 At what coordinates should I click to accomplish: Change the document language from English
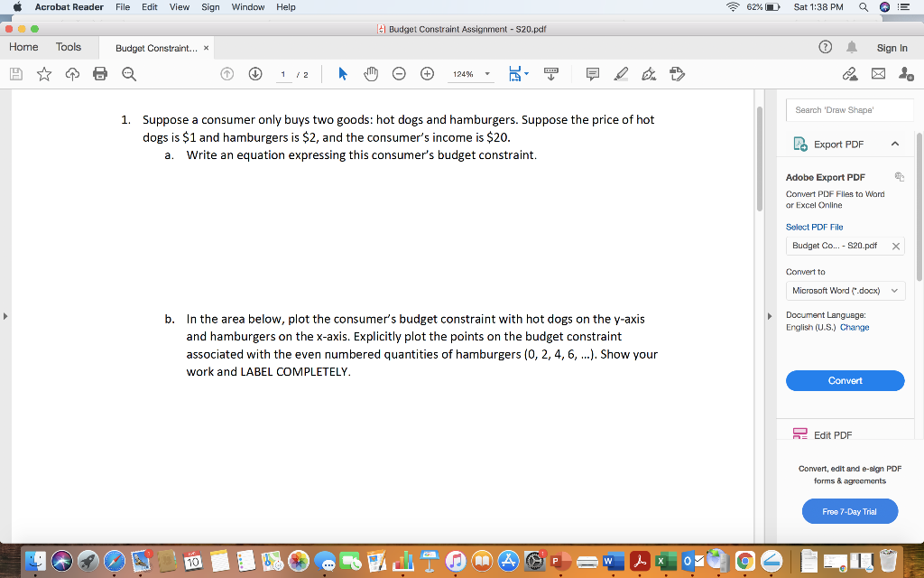854,327
